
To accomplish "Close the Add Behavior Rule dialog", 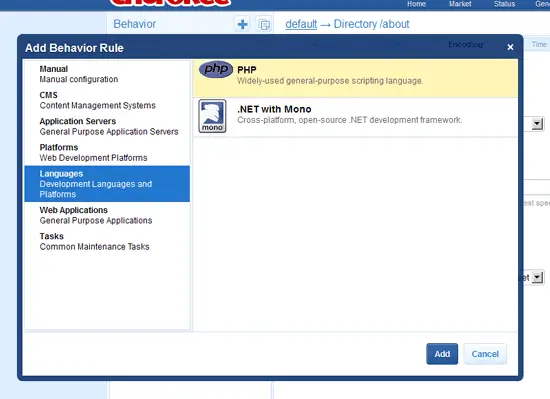I will [510, 47].
